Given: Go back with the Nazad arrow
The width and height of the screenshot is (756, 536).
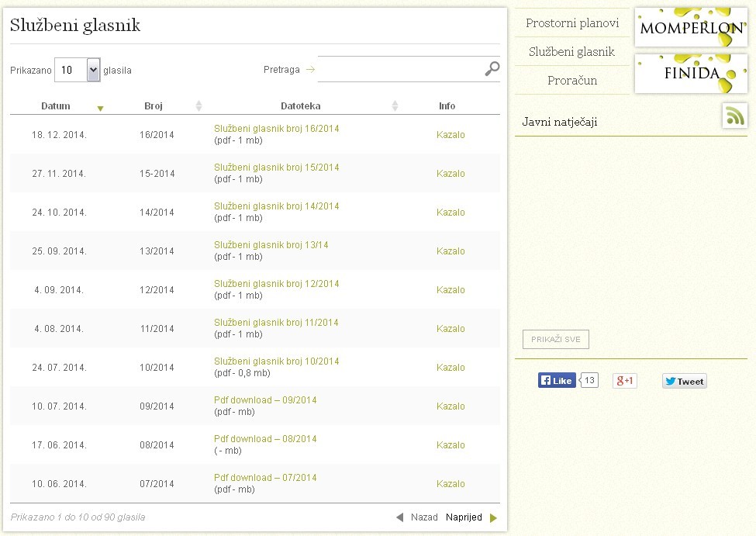Looking at the screenshot, I should tap(399, 517).
